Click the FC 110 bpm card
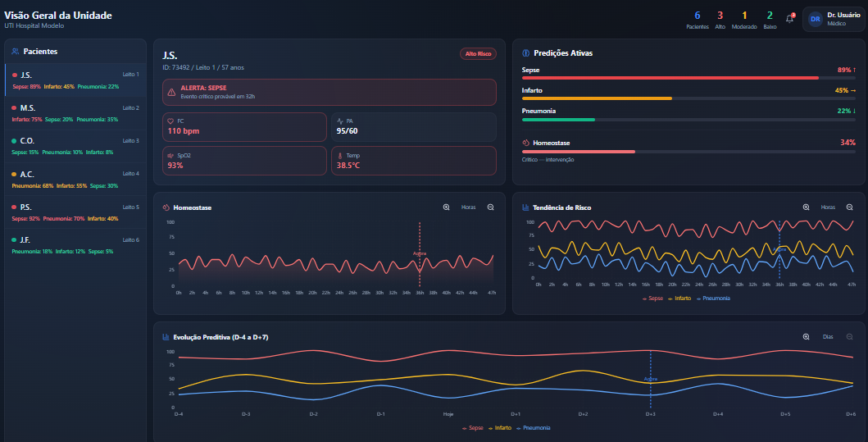This screenshot has height=442, width=868. pos(245,127)
